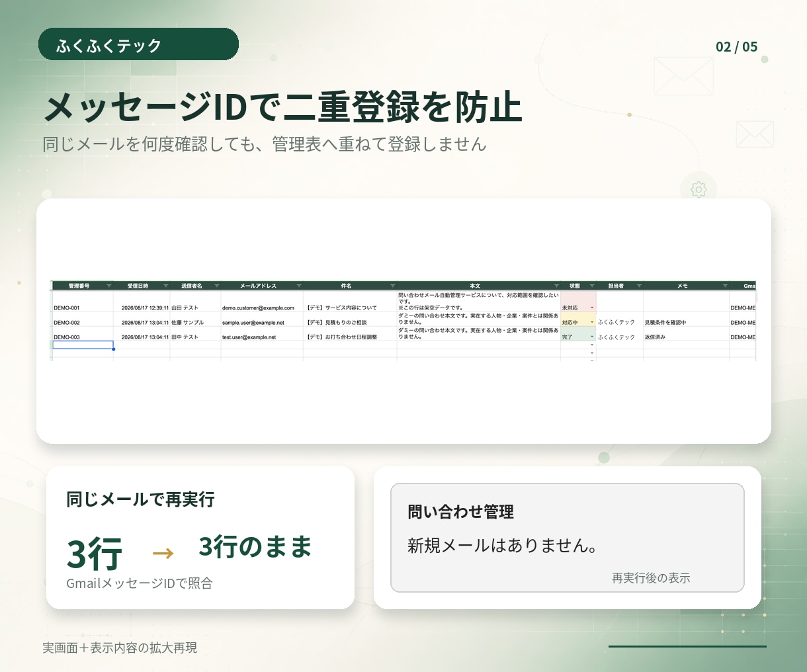Select the メールアドレス column header
The width and height of the screenshot is (807, 672).
(262, 286)
